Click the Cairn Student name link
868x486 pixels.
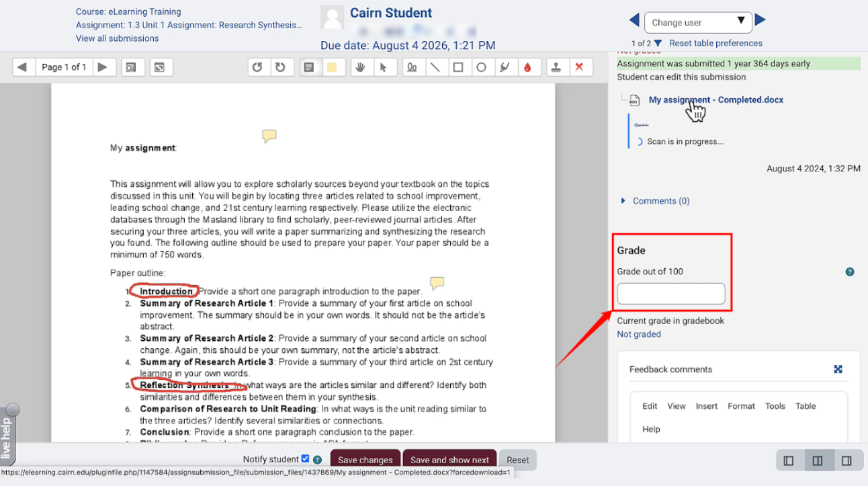click(x=391, y=13)
